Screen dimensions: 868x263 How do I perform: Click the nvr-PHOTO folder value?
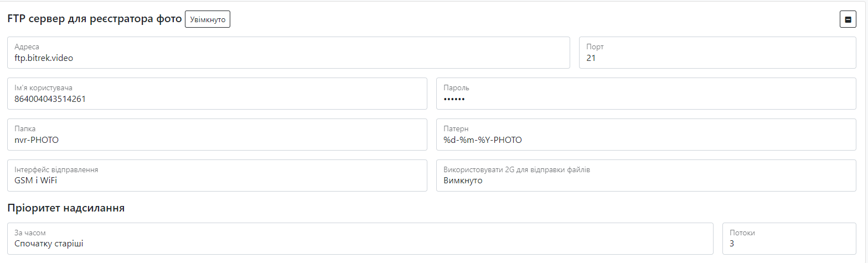point(37,140)
